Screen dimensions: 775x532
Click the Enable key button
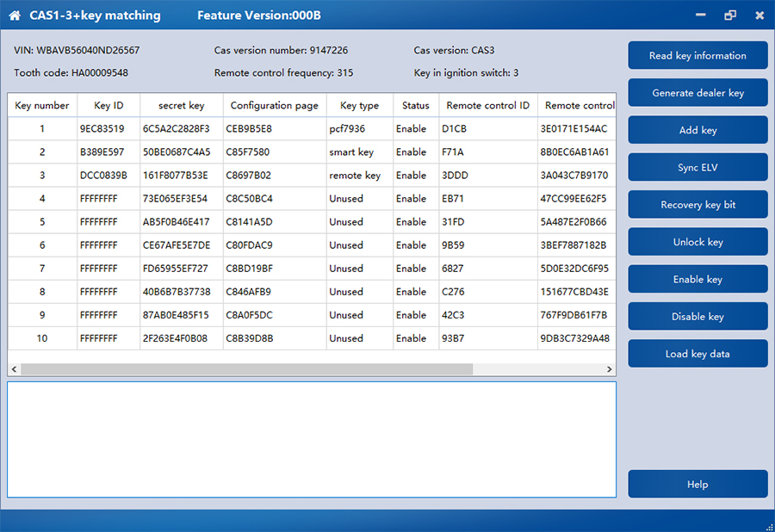pyautogui.click(x=697, y=280)
